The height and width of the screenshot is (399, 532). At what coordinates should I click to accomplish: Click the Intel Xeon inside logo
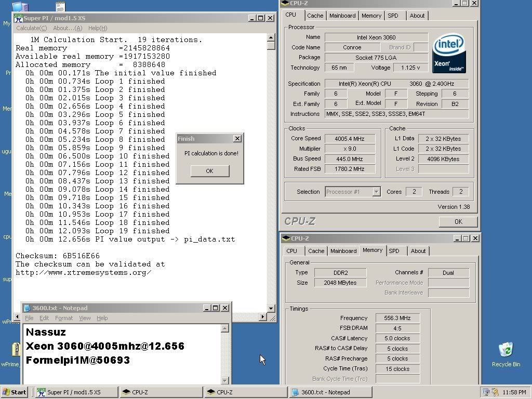pyautogui.click(x=449, y=54)
